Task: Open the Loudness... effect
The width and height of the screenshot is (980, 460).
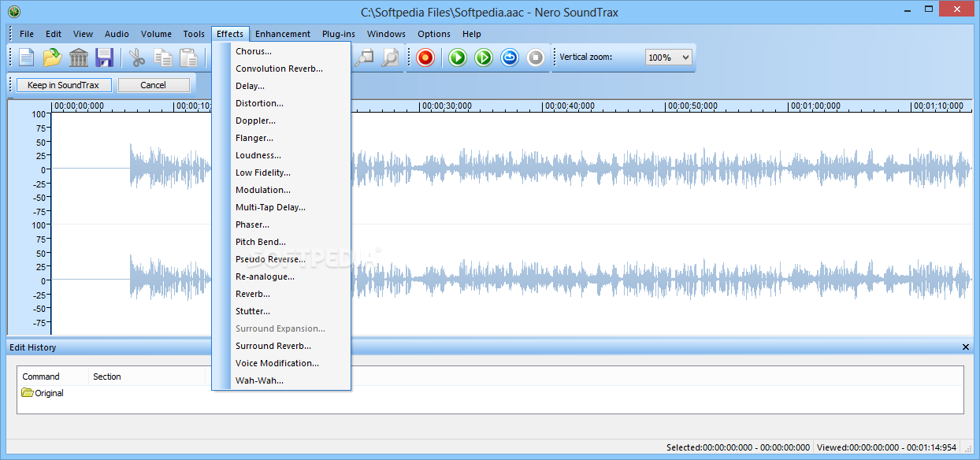Action: [281, 155]
